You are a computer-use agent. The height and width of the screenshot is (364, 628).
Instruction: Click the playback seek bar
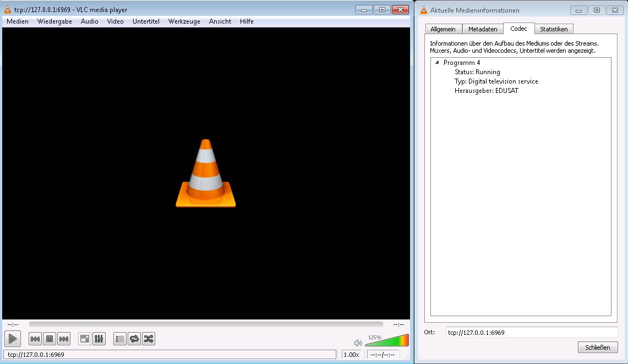coord(206,324)
